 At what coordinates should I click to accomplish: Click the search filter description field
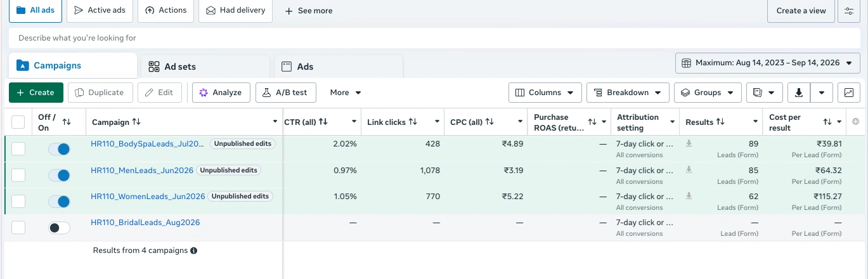coord(434,38)
